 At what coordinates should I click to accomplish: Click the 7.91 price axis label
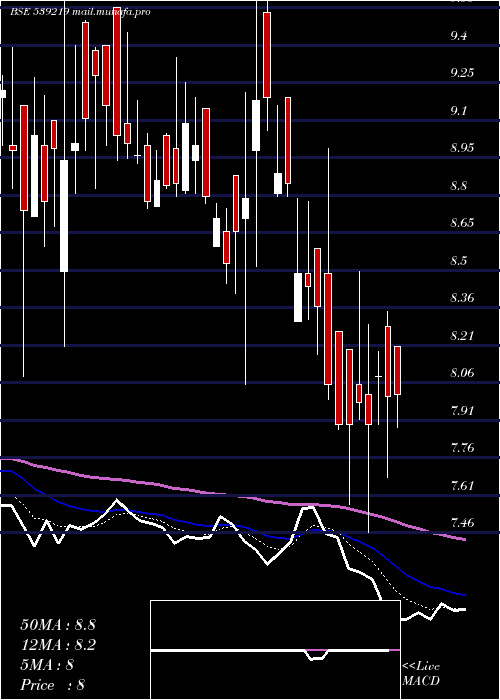click(462, 410)
